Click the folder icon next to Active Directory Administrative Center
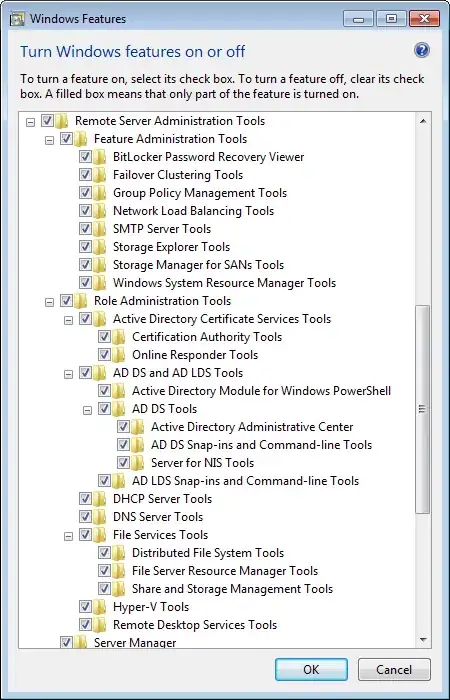Image resolution: width=450 pixels, height=700 pixels. pos(138,427)
